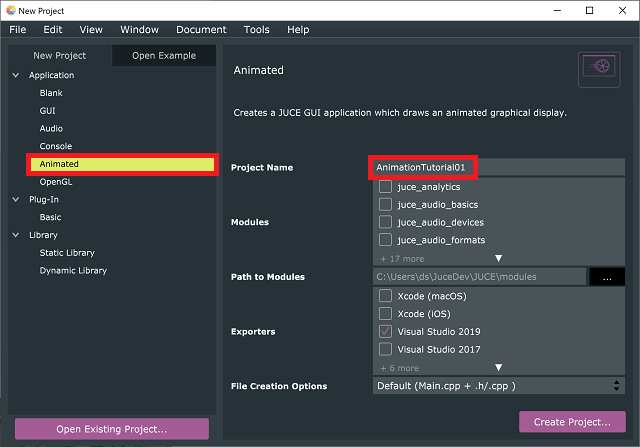Open the Window menu

point(139,29)
